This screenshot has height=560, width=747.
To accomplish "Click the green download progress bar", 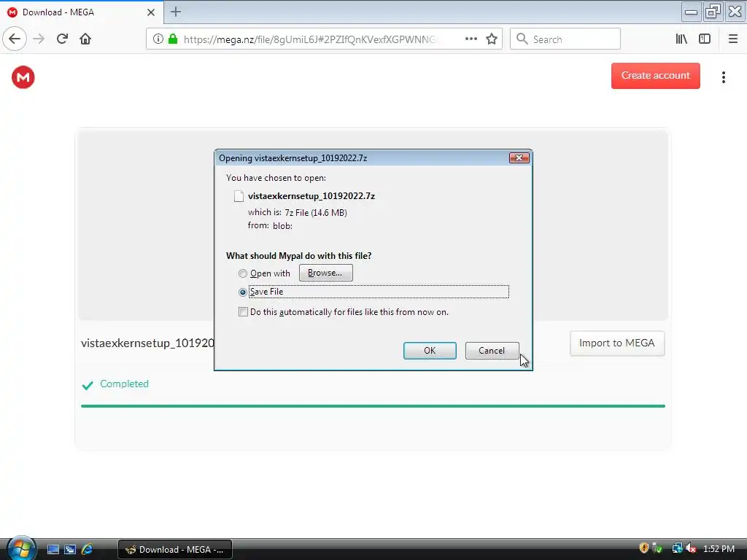I will (x=373, y=406).
